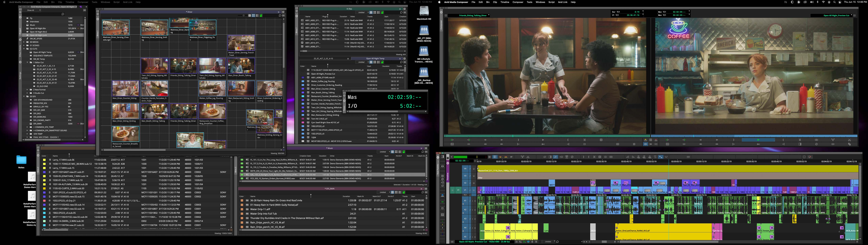868x245 pixels.
Task: Click highlighted Trim Mode button in Composer
Action: coord(646,144)
